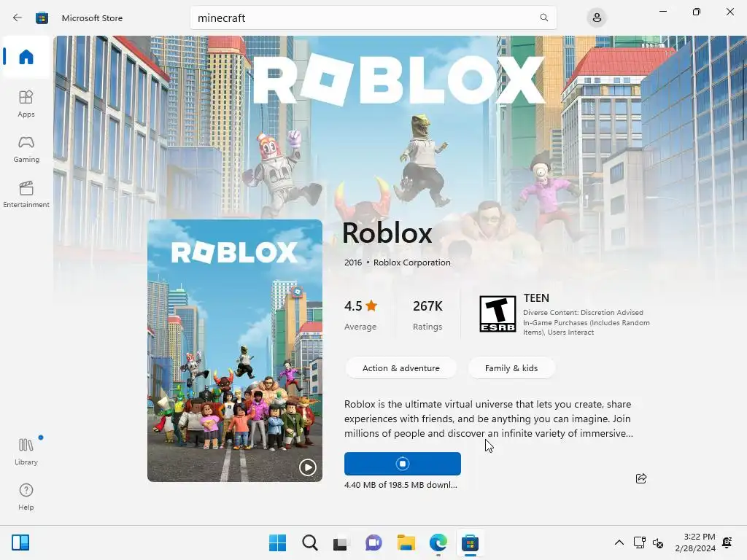
Task: Minimize the Microsoft Store window
Action: (662, 12)
